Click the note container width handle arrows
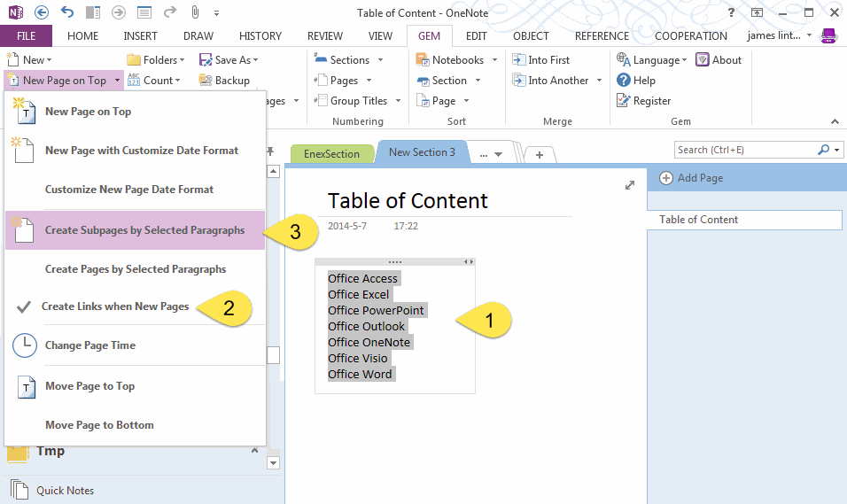 click(469, 262)
